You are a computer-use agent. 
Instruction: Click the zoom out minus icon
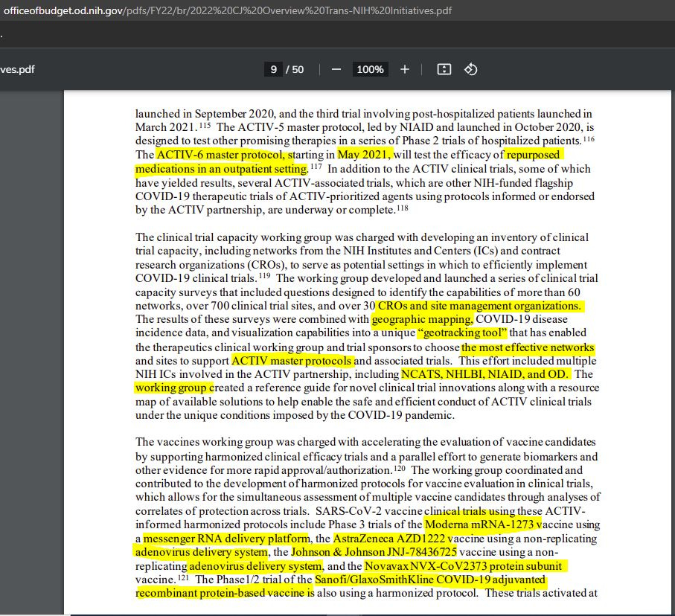336,69
